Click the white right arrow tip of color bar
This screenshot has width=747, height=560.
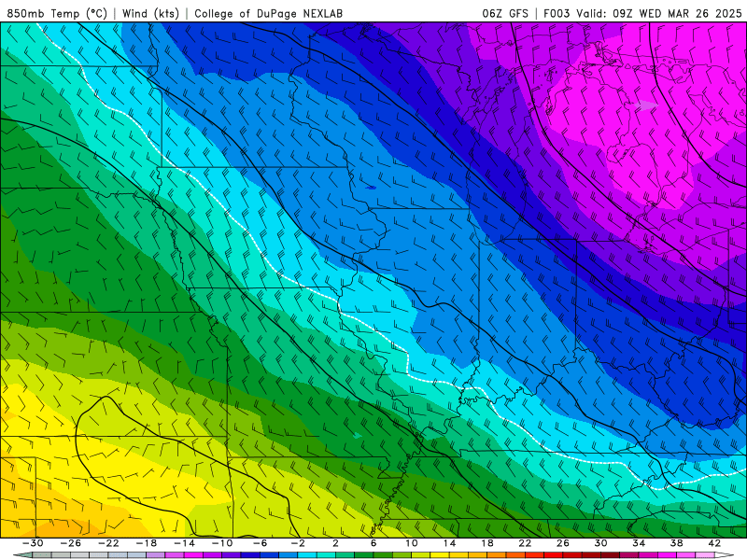click(725, 555)
